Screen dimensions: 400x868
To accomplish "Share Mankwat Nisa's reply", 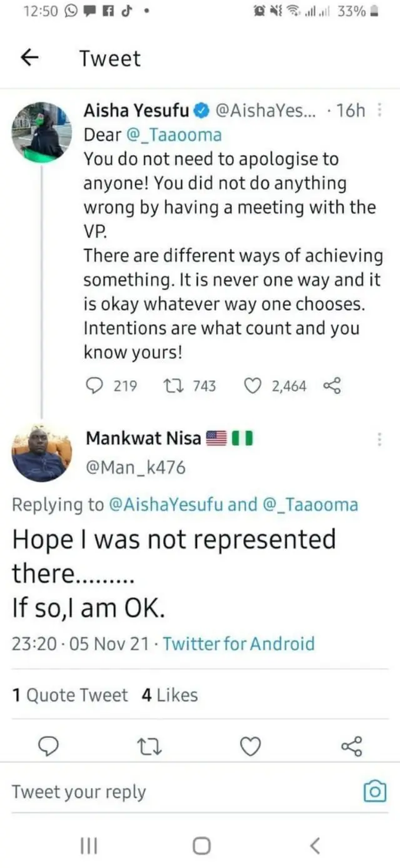I will point(352,745).
